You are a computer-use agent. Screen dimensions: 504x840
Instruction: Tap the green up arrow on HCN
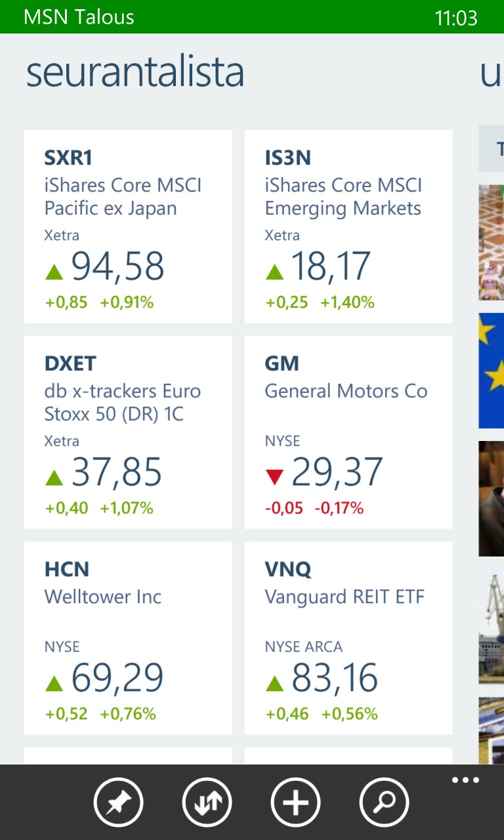54,683
